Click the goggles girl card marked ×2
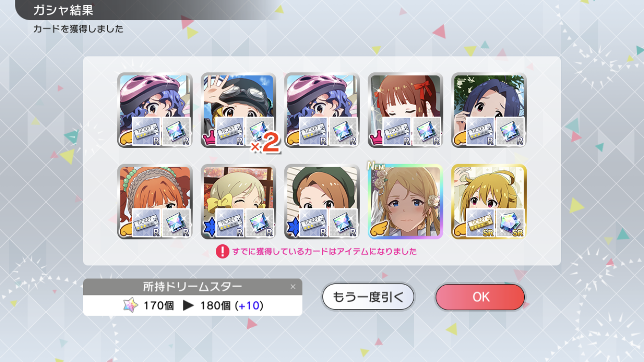 tap(238, 110)
